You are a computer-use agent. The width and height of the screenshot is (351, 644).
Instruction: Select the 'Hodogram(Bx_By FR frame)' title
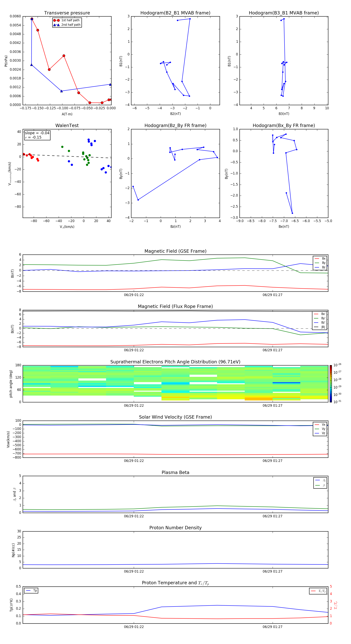284,125
